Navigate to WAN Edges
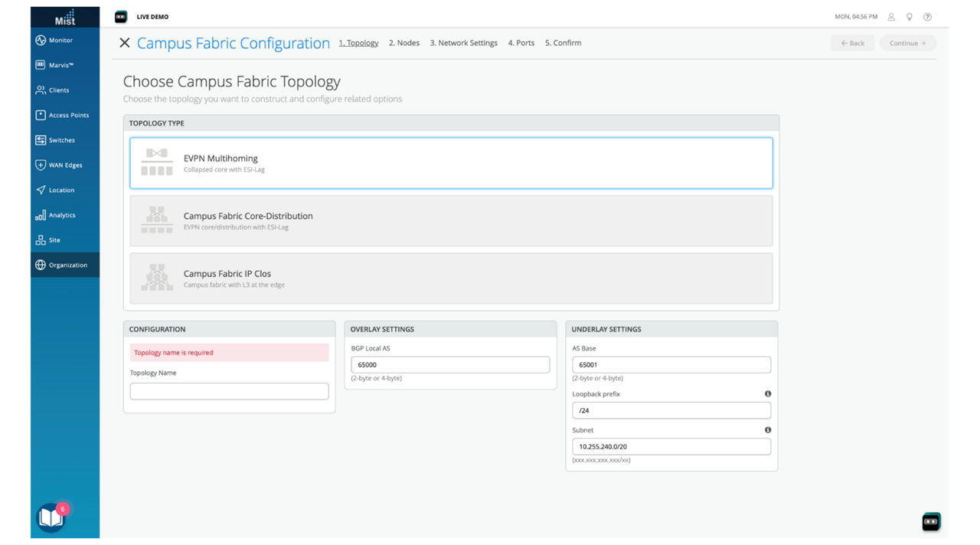This screenshot has height=545, width=980. [65, 165]
